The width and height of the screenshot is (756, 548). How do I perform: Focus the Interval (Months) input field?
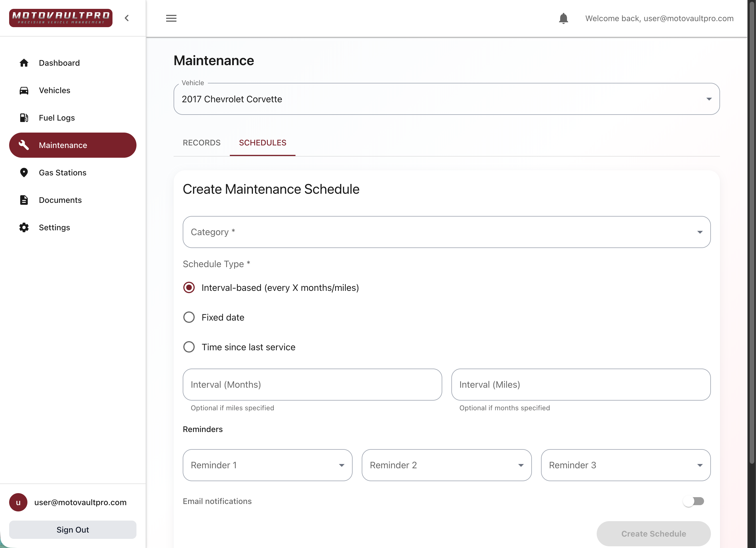click(312, 385)
